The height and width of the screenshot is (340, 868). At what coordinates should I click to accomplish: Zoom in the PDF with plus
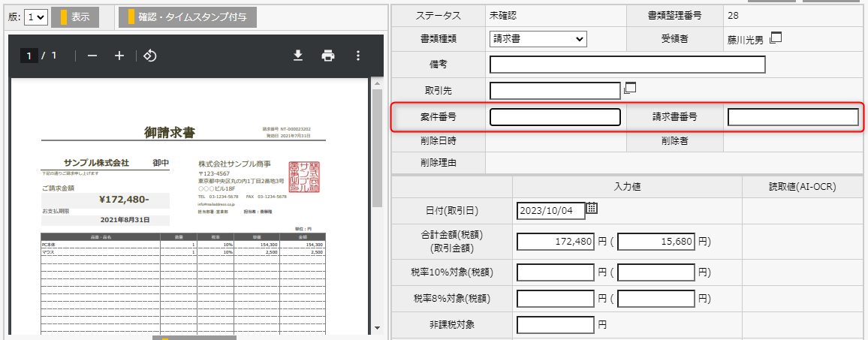pos(119,56)
